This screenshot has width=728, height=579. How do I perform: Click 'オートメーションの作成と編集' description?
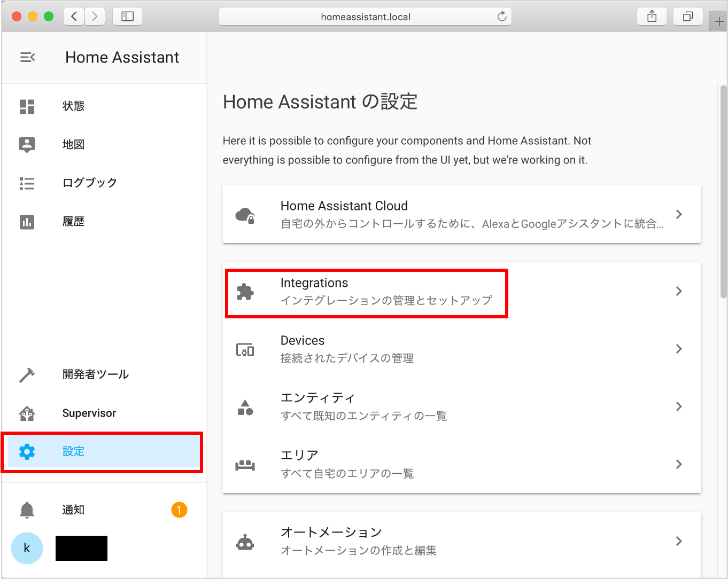(x=359, y=551)
